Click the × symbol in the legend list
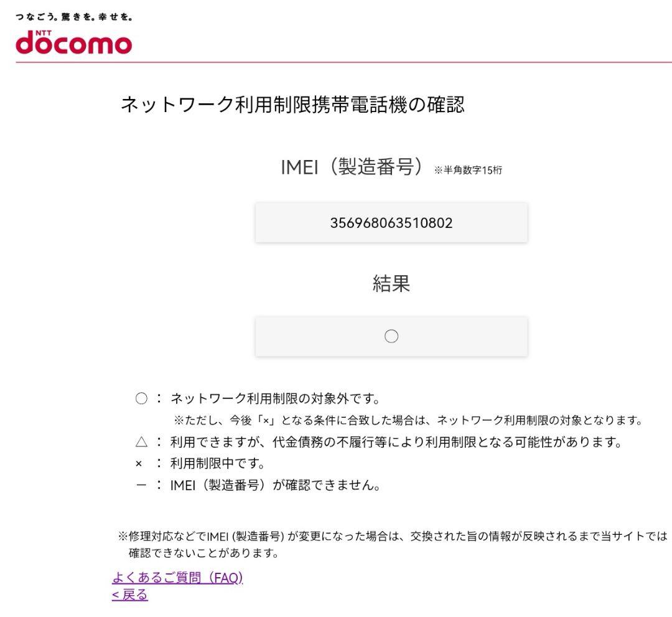672x617 pixels. pos(139,464)
